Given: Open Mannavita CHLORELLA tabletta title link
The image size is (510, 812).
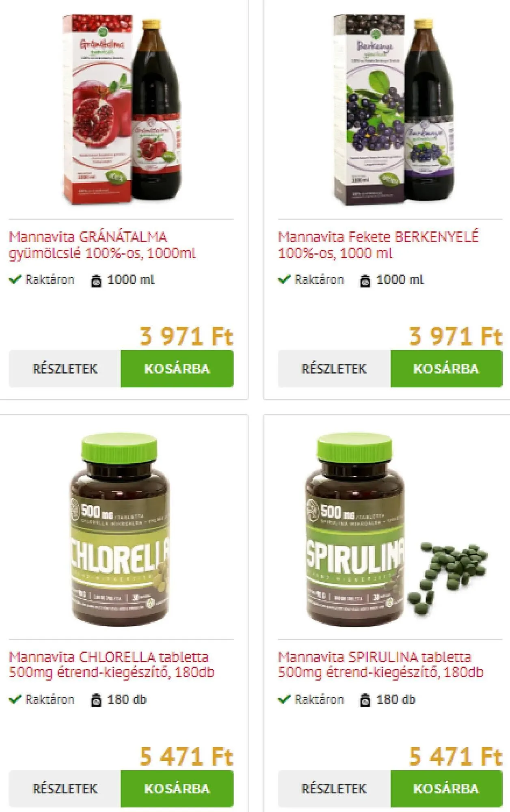Looking at the screenshot, I should point(112,665).
